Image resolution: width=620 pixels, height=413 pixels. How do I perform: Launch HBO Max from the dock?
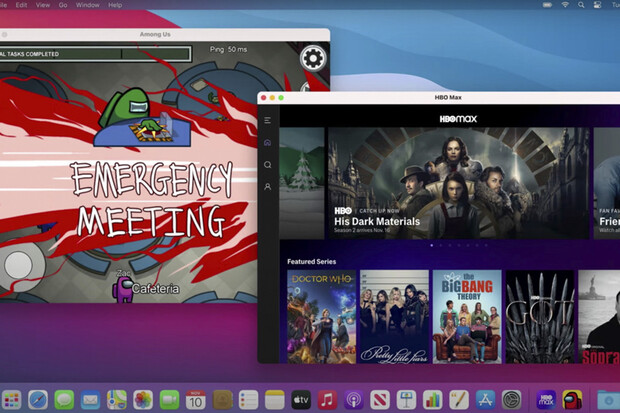[546, 399]
